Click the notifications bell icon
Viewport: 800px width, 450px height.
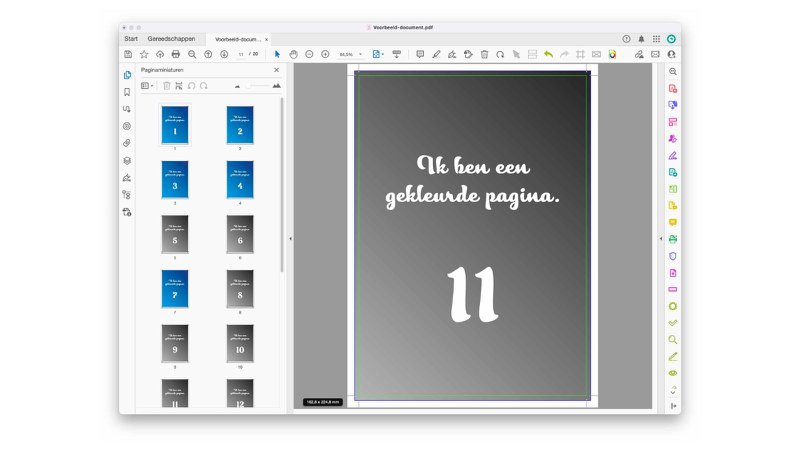pyautogui.click(x=642, y=39)
